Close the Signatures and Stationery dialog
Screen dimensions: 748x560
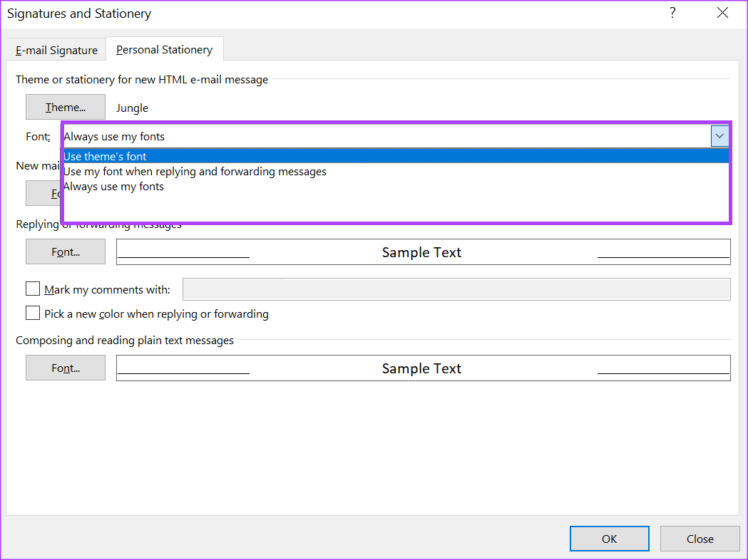[x=722, y=13]
